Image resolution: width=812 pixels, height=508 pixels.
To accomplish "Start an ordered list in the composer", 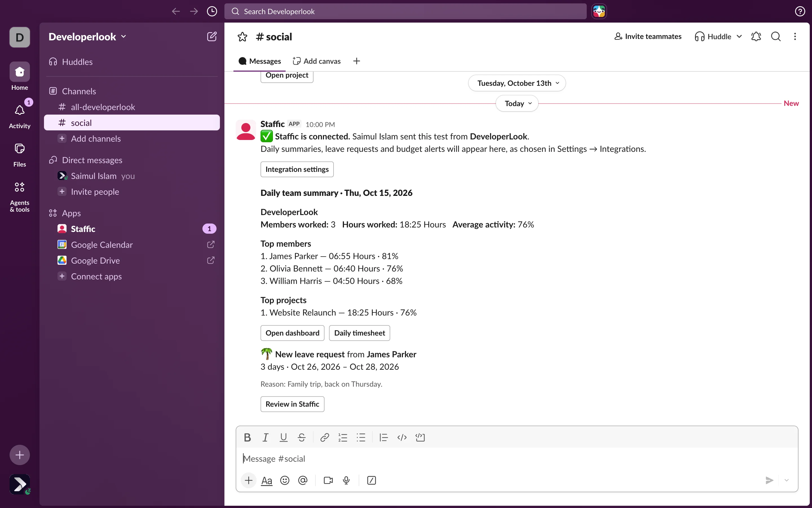I will coord(343,437).
